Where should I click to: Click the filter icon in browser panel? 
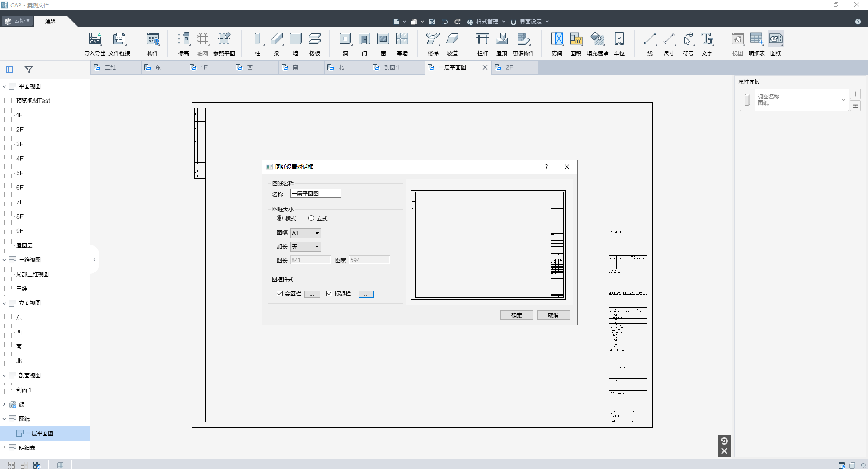point(28,70)
